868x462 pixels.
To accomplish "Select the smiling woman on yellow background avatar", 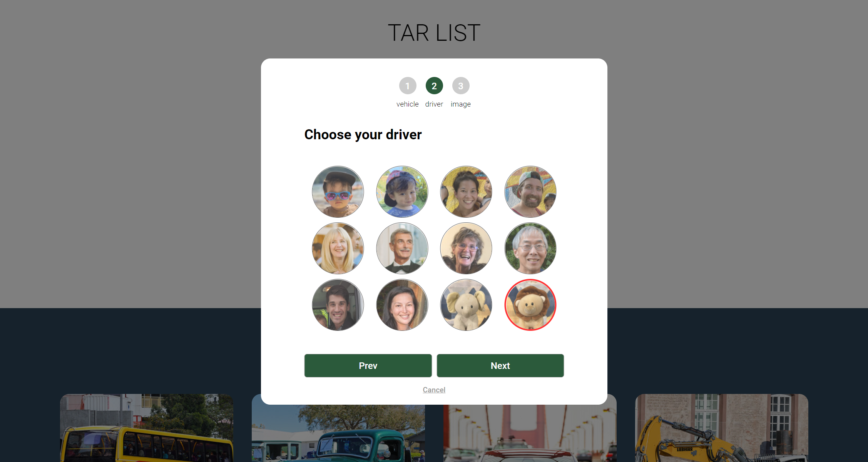I will coord(466,192).
